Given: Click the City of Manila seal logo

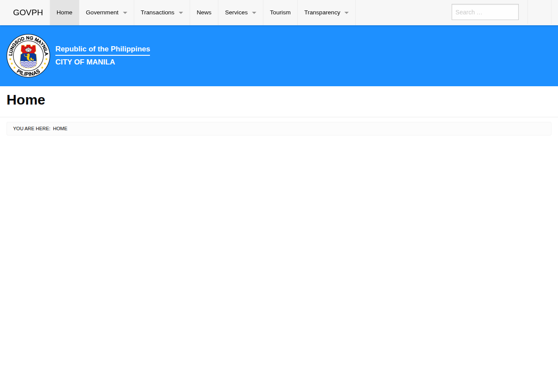Looking at the screenshot, I should [28, 56].
